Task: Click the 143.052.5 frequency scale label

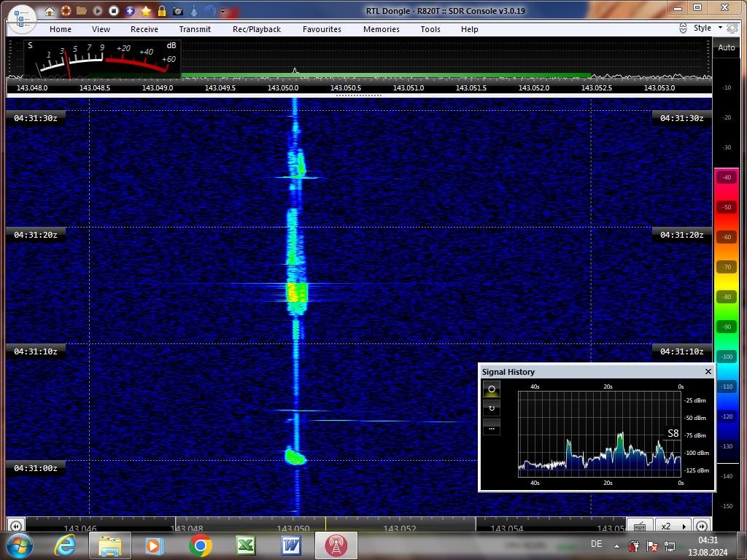Action: [x=597, y=88]
